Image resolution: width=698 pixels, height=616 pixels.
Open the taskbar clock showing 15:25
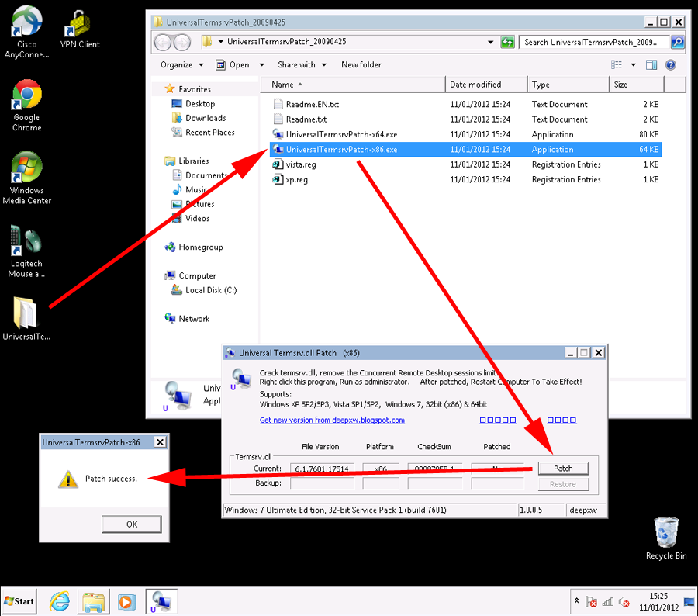pos(658,601)
